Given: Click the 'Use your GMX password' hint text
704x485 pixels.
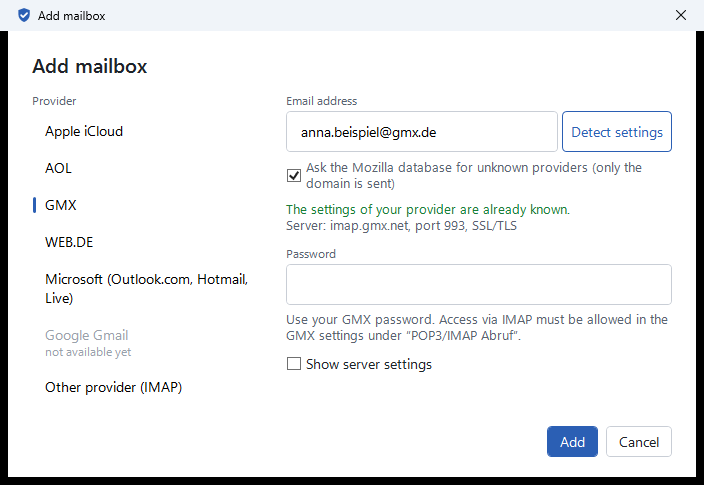Looking at the screenshot, I should point(477,327).
